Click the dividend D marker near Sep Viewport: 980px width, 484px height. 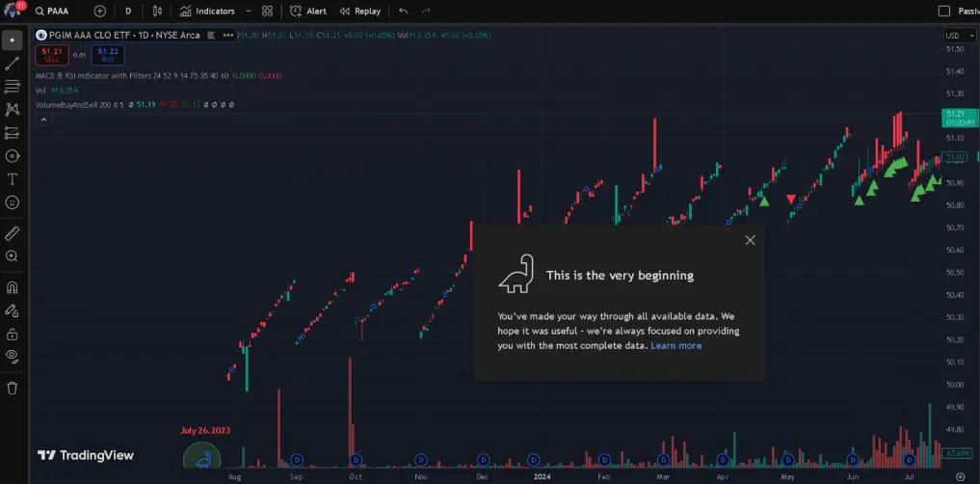[x=296, y=460]
